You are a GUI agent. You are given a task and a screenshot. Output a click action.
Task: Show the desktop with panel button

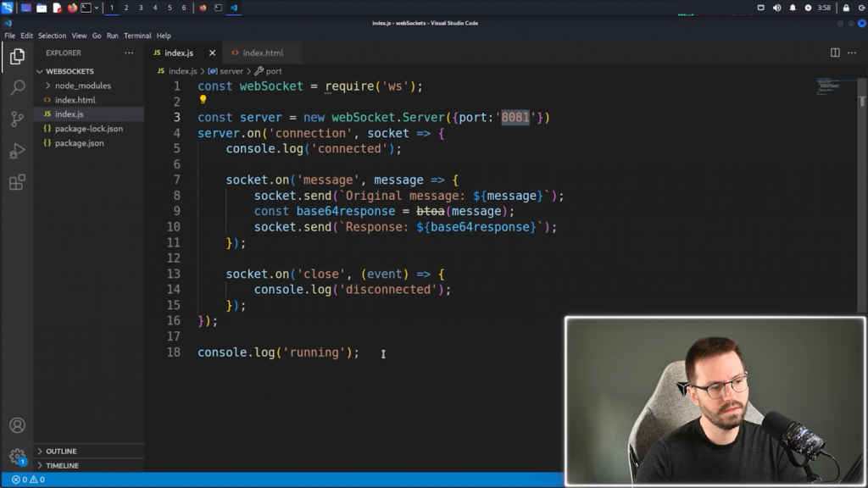(x=26, y=8)
